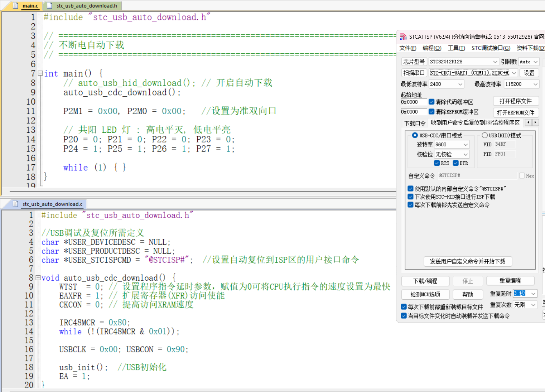Click the 扫描串口 button
Image resolution: width=545 pixels, height=392 pixels.
point(414,73)
